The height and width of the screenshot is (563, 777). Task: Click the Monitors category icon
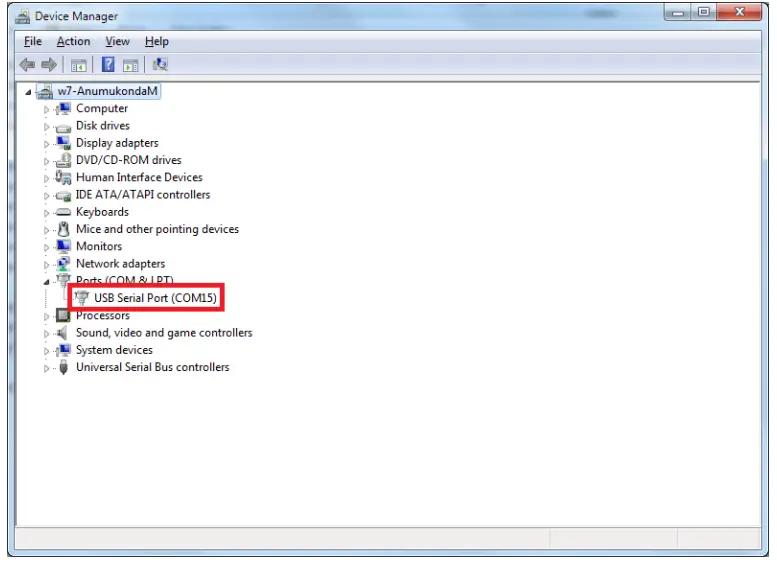coord(63,246)
